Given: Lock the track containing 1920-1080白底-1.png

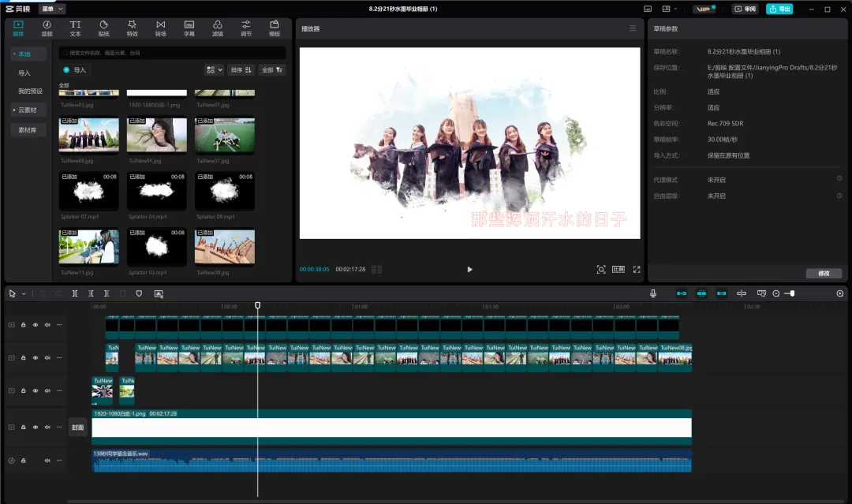Looking at the screenshot, I should click(24, 427).
